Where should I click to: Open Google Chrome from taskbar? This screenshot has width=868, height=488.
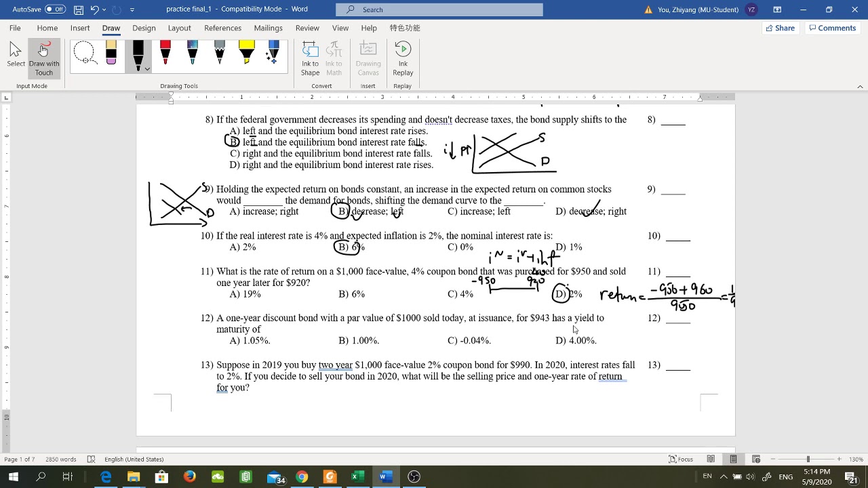(302, 476)
